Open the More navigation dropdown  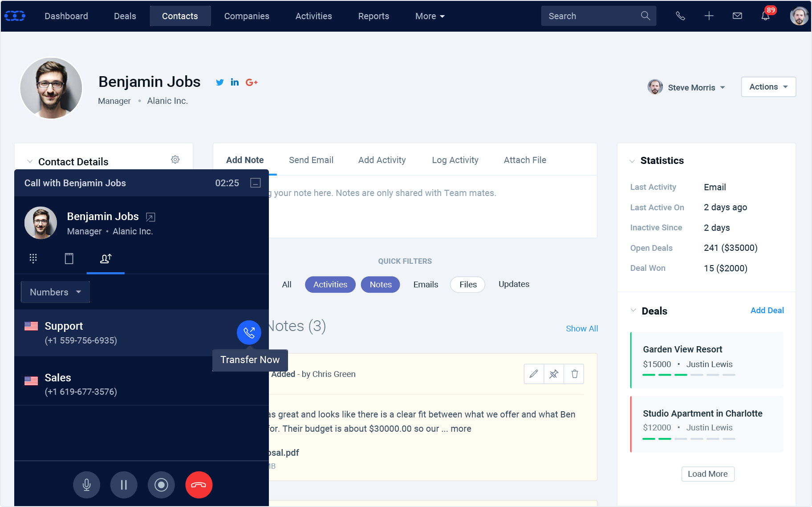(429, 16)
